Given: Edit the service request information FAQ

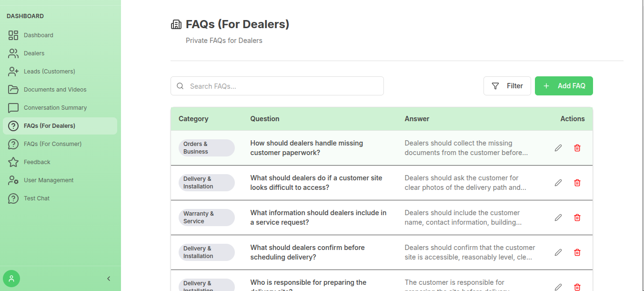Looking at the screenshot, I should [x=558, y=218].
